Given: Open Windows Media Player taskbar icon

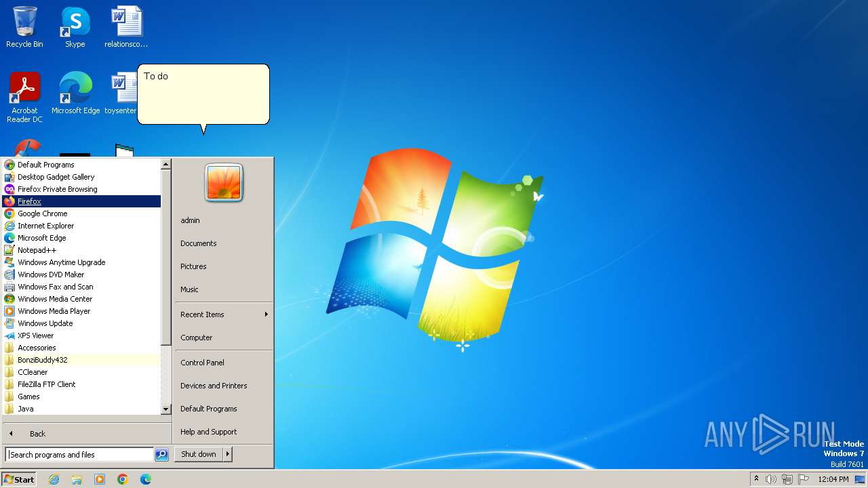Looking at the screenshot, I should point(100,479).
